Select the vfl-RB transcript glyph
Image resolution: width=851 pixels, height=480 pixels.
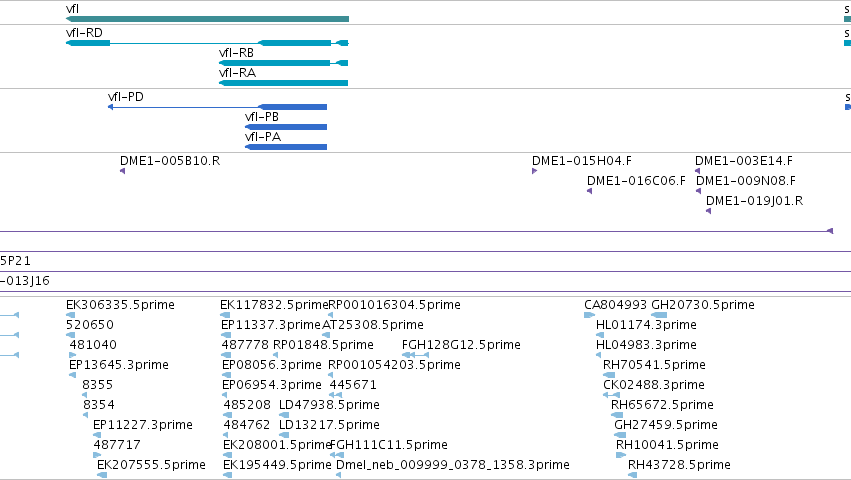click(x=283, y=63)
